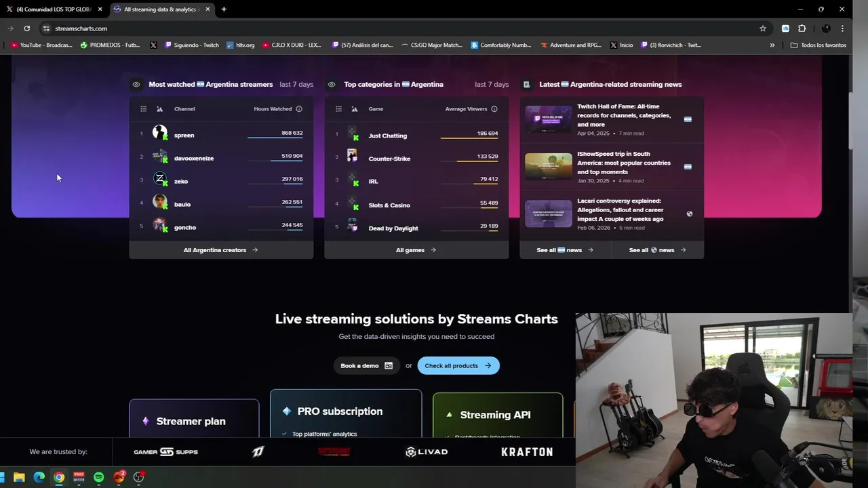Open the C.R.O X DUKI bookmark
This screenshot has width=868, height=488.
tap(292, 45)
